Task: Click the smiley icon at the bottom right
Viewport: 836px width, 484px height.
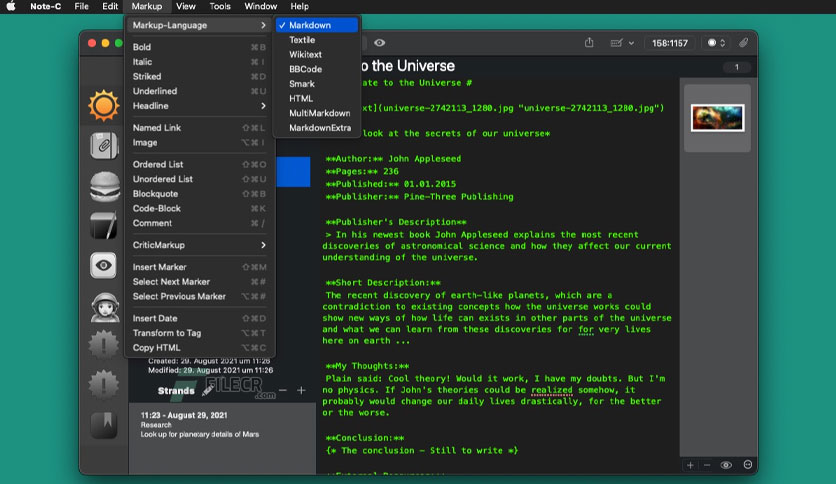Action: click(x=747, y=465)
